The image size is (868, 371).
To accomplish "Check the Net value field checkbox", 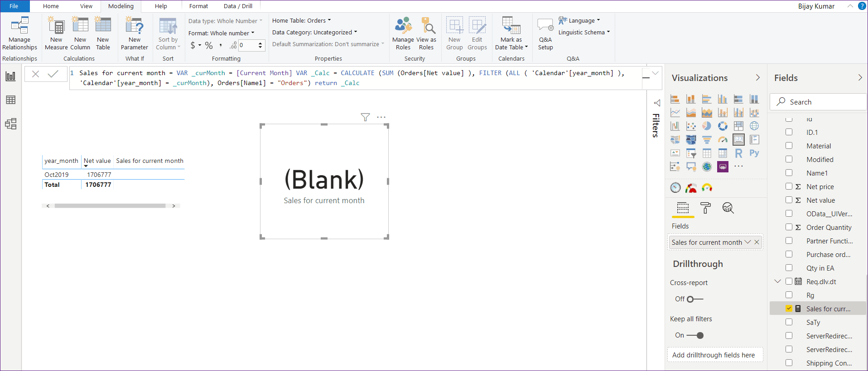I will coord(789,200).
